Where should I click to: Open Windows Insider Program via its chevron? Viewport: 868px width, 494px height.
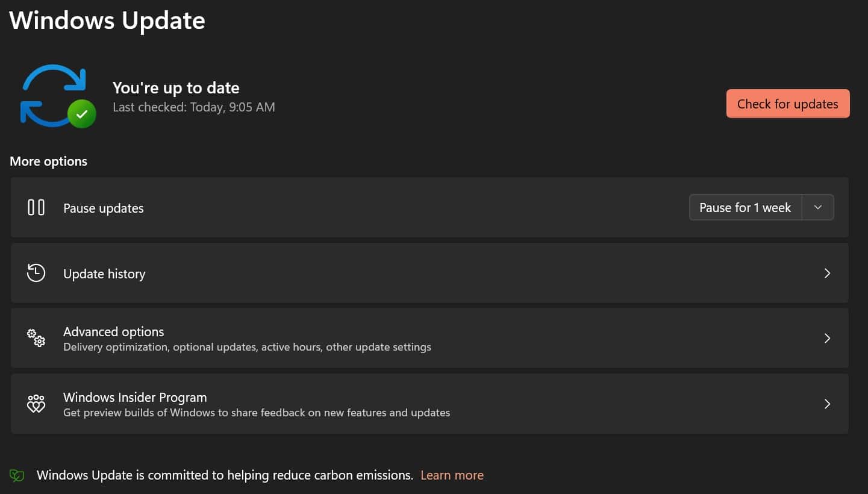click(x=827, y=404)
